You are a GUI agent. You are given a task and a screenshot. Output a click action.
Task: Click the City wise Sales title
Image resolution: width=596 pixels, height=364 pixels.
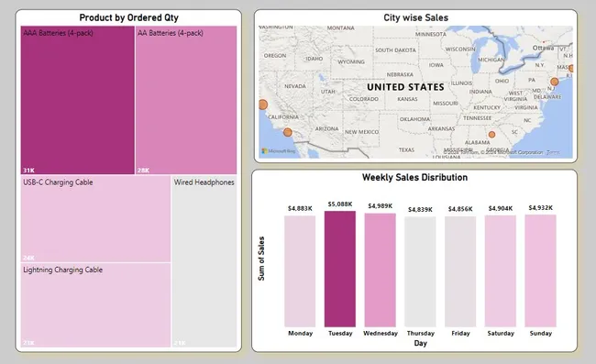pyautogui.click(x=416, y=17)
